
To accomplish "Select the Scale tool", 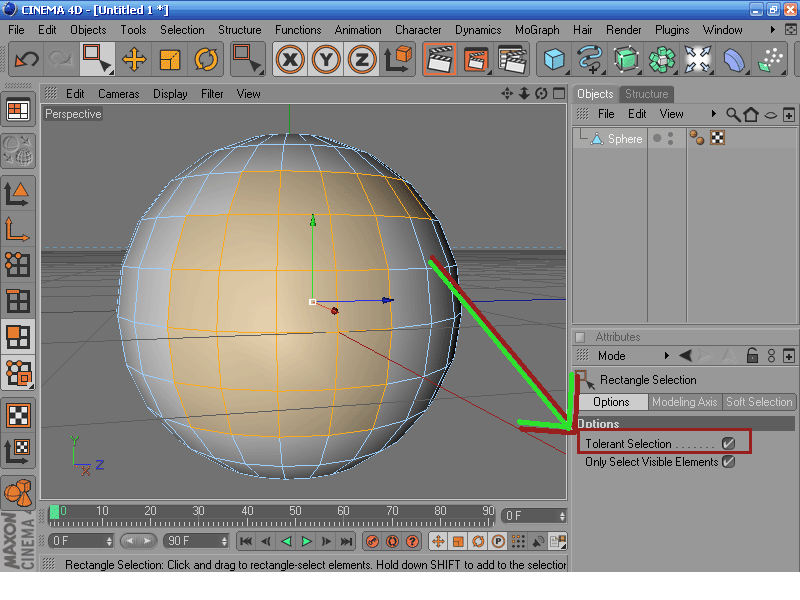I will point(169,60).
